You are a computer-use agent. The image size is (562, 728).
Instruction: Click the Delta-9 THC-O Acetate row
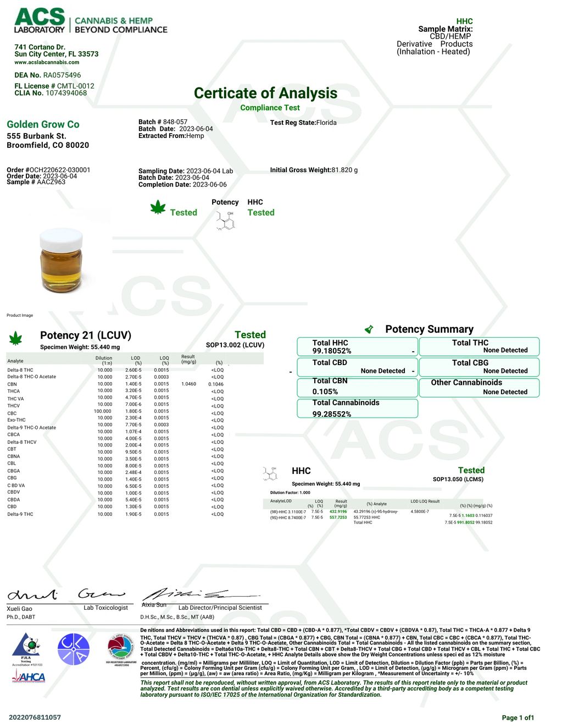(115, 427)
